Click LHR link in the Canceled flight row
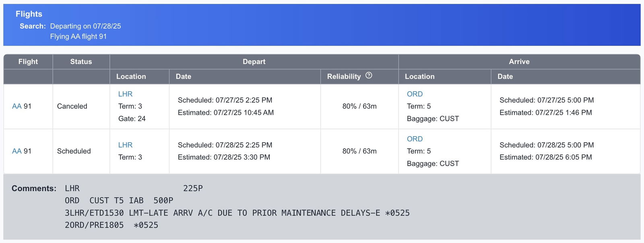Viewport: 644px width, 243px height. coord(125,94)
